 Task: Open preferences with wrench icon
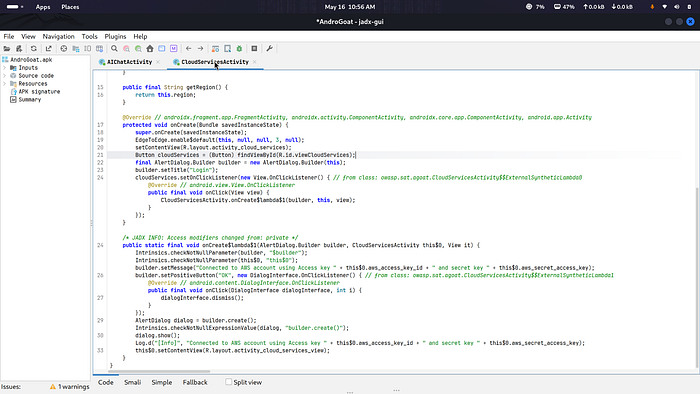(x=270, y=49)
